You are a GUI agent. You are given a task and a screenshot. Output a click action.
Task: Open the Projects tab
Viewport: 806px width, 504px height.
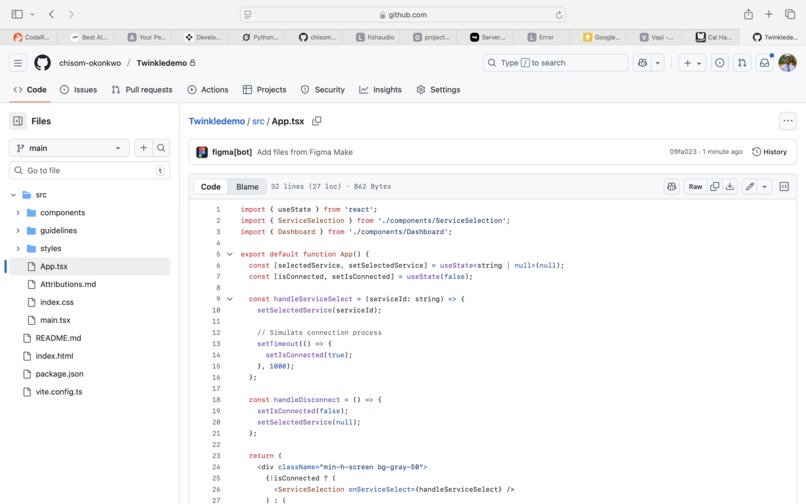[264, 89]
